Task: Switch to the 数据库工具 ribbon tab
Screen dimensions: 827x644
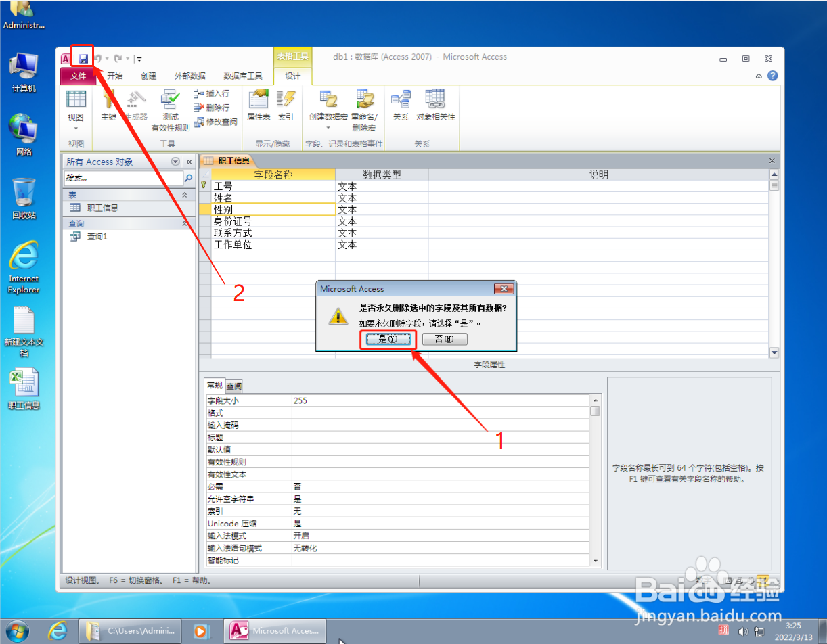Action: point(243,76)
